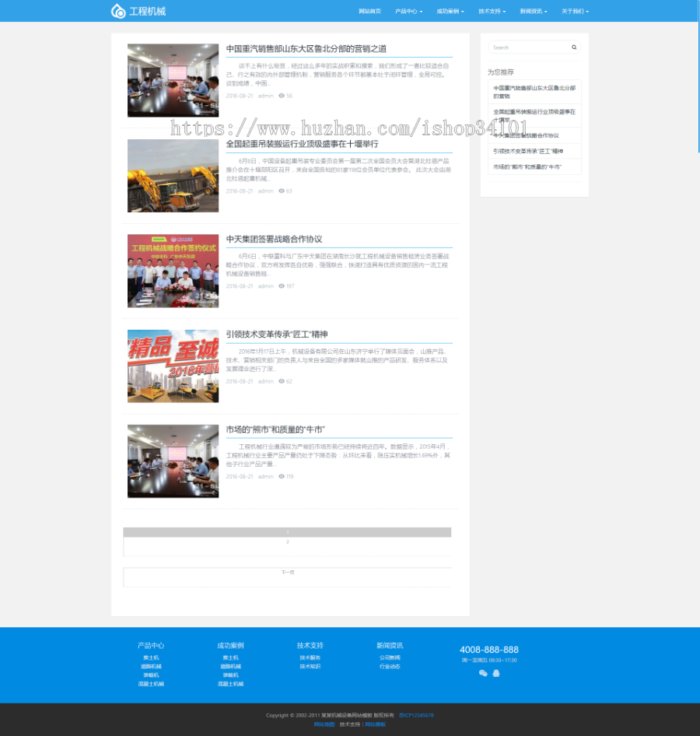Open the QQ penguin icon in footer
Screen dimensions: 700x736
click(496, 673)
